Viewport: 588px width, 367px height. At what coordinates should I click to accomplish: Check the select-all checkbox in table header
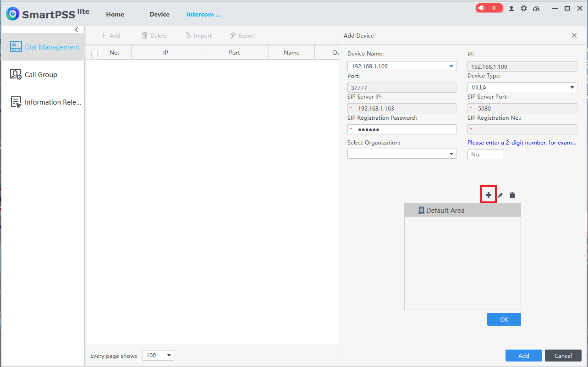(x=94, y=54)
